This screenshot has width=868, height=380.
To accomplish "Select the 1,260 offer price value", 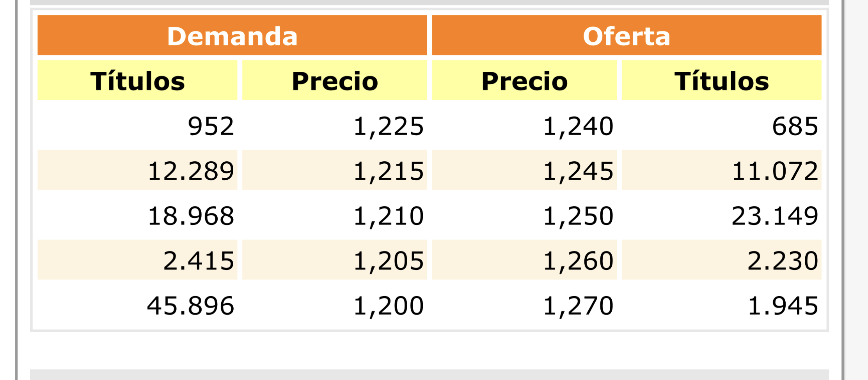I will point(578,261).
